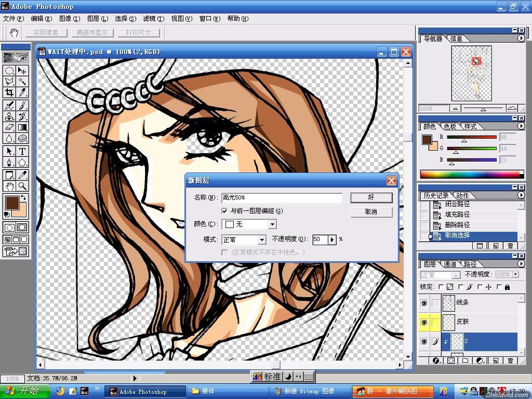The image size is (532, 399).
Task: Hide the 皮肤 layer eye
Action: pyautogui.click(x=424, y=322)
